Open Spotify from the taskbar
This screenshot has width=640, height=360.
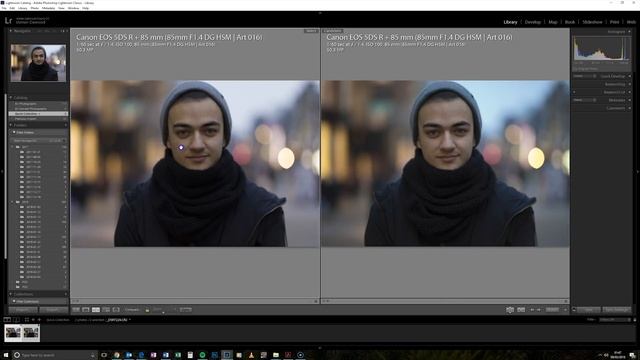pos(202,355)
